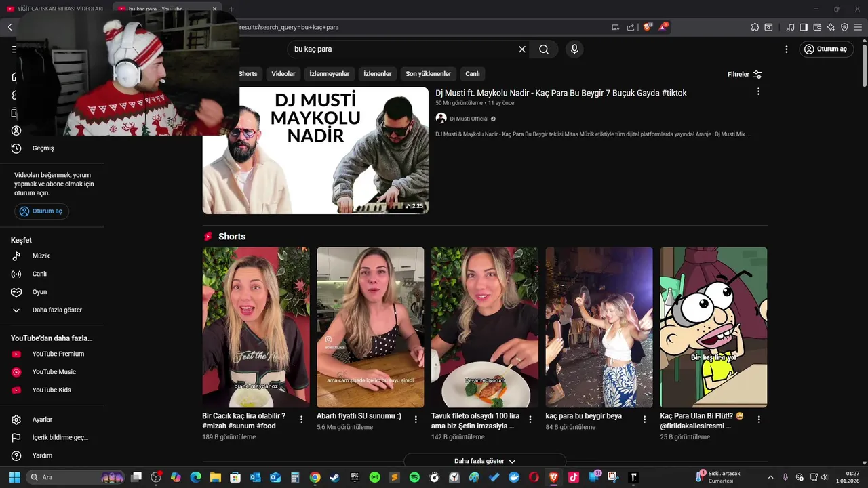Close the 'bu kaç para' browser tab
The image size is (868, 488).
tap(215, 9)
